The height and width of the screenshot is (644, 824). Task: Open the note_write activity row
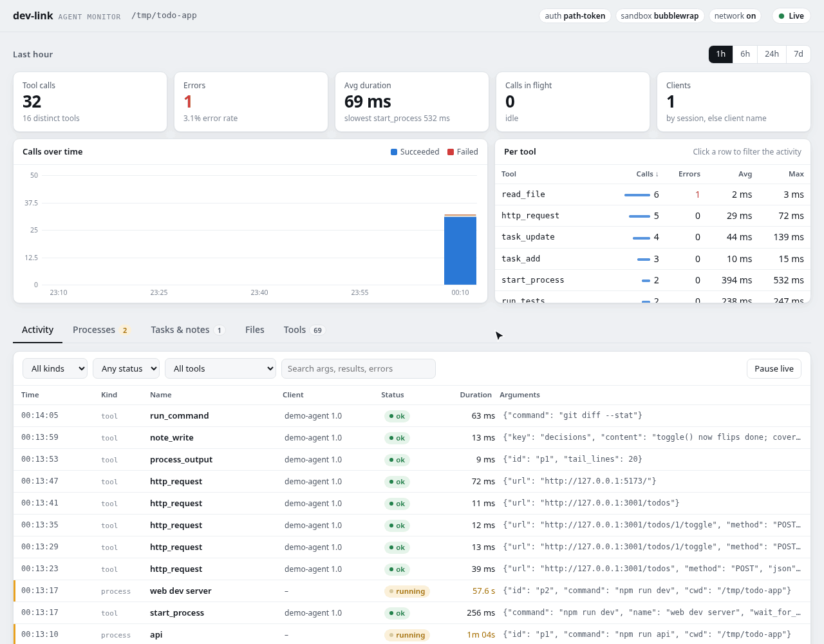[412, 438]
